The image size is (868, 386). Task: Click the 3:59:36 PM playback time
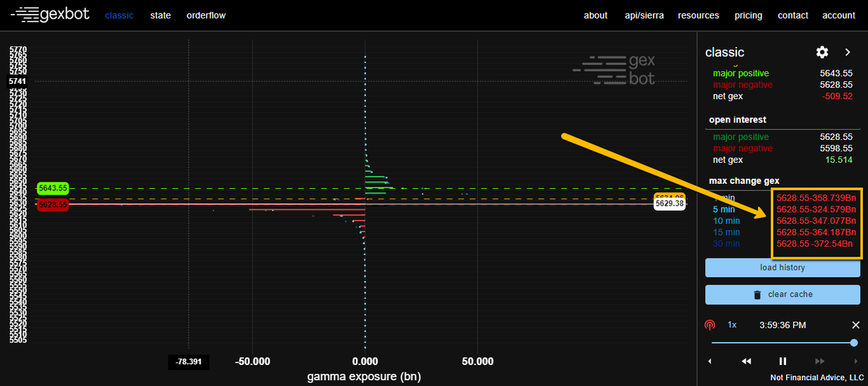click(783, 325)
